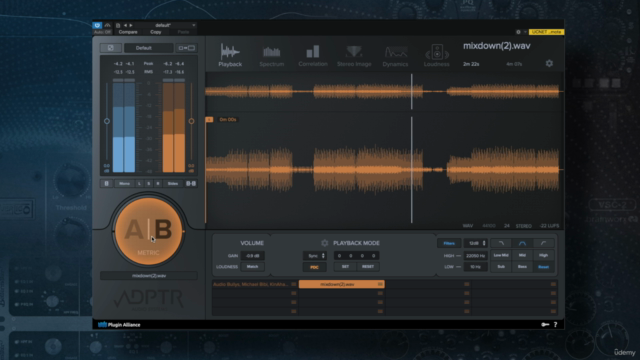Select the Mid filter band
Screen dimensions: 640x360
pyautogui.click(x=522, y=255)
